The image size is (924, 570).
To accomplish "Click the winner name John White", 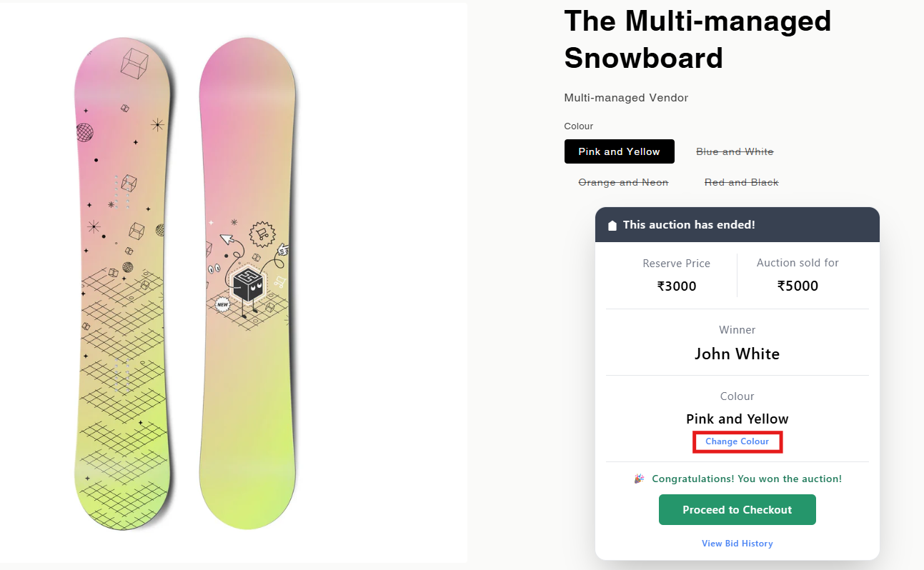I will 737,354.
